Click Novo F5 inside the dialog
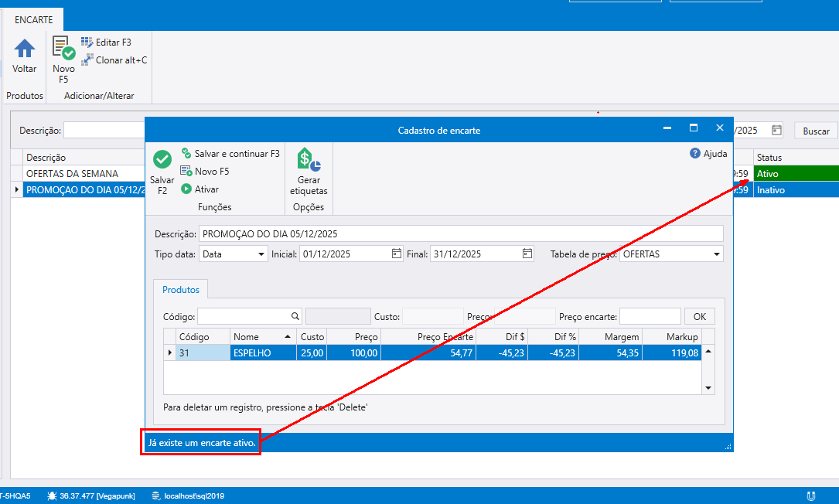Viewport: 839px width, 504px height. (205, 172)
